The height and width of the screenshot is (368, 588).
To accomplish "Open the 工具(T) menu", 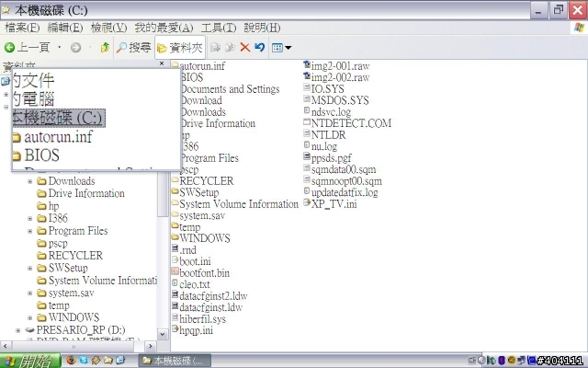I will (x=219, y=28).
